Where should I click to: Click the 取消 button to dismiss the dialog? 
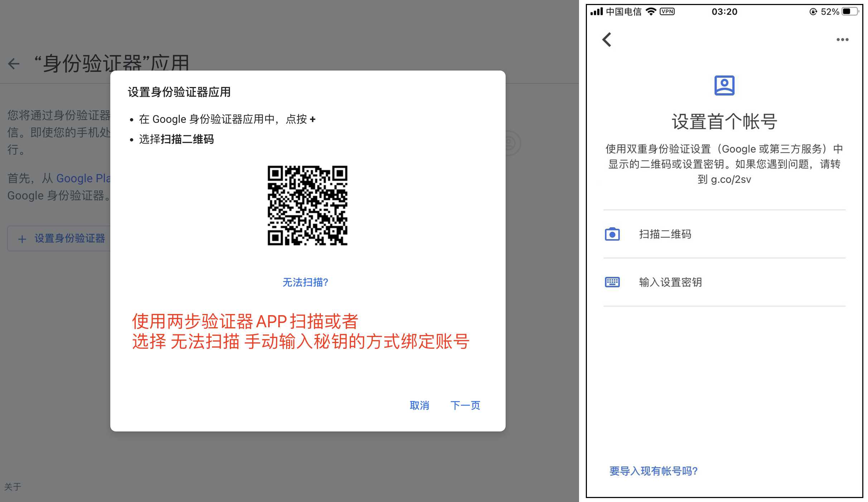(419, 405)
